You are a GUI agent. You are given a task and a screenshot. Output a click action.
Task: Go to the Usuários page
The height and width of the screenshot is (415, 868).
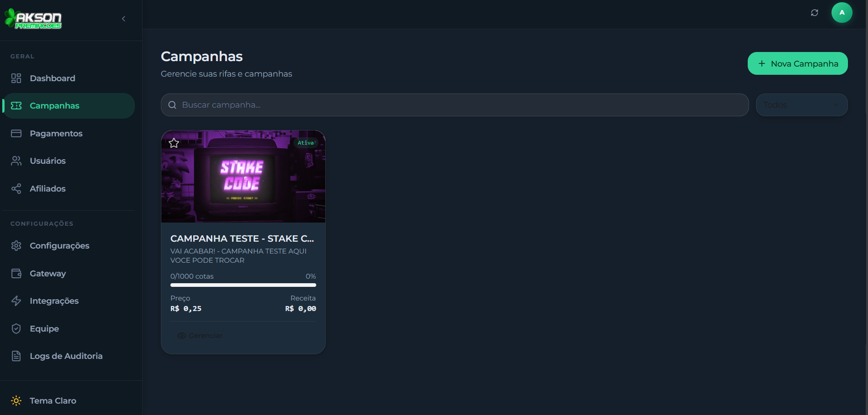pyautogui.click(x=68, y=161)
